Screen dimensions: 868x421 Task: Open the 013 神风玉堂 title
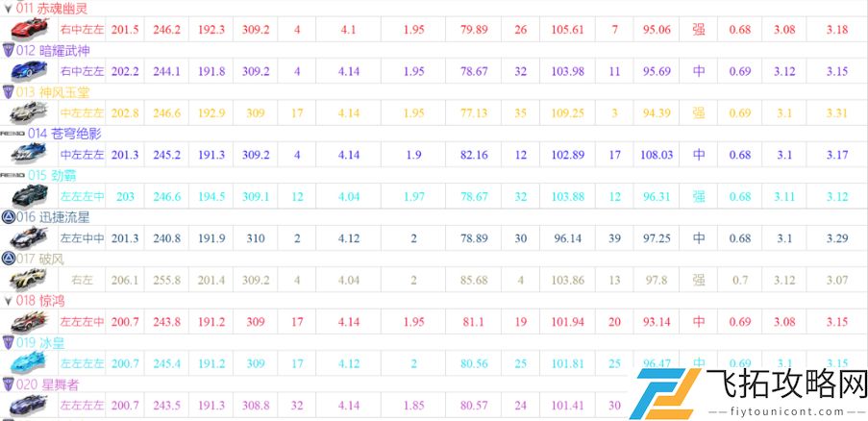(x=53, y=92)
